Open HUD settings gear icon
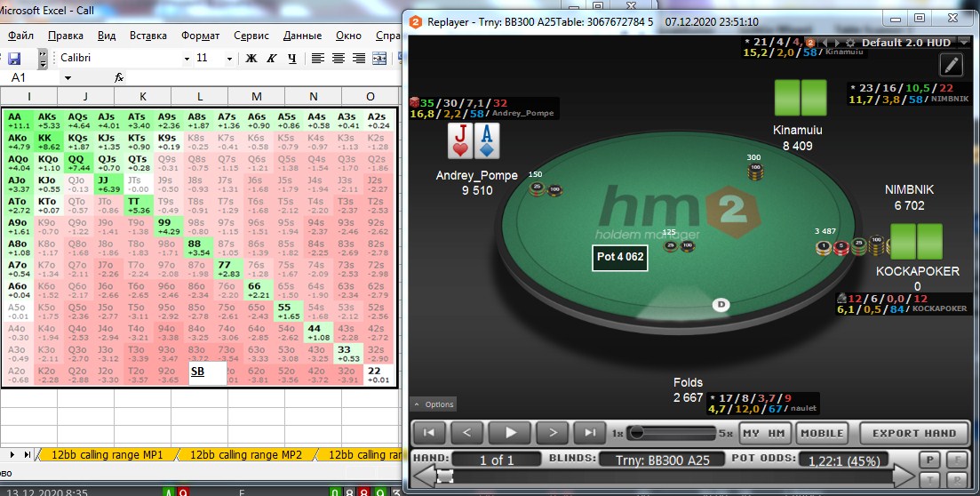Screen dimensions: 980x496 (x=850, y=43)
